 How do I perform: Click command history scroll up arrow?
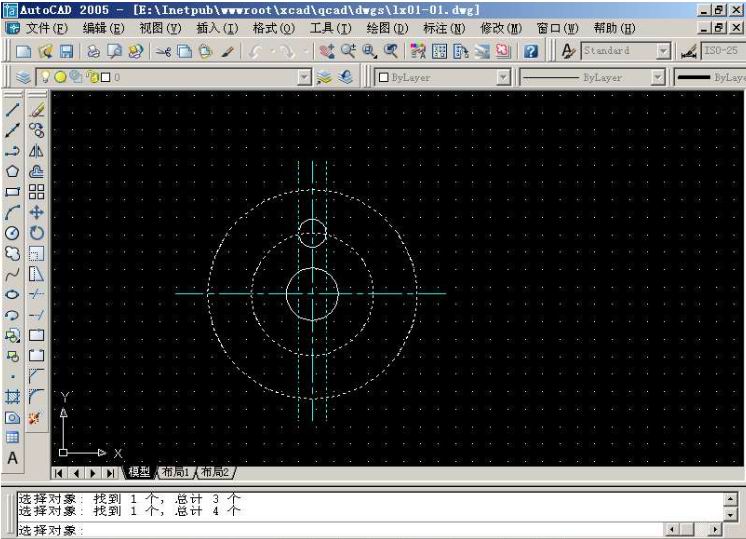point(730,499)
